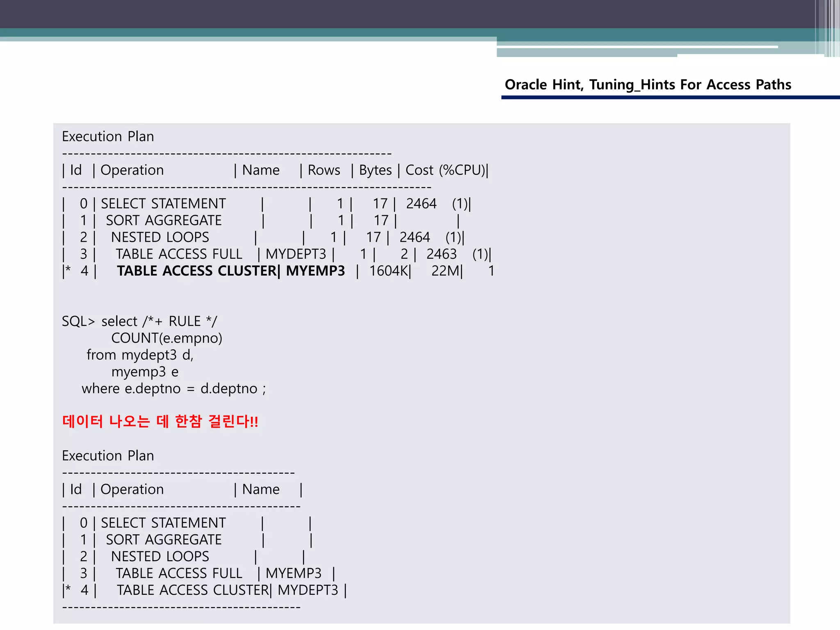Click the first 'Execution Plan' heading
Viewport: 840px width, 630px height.
108,137
